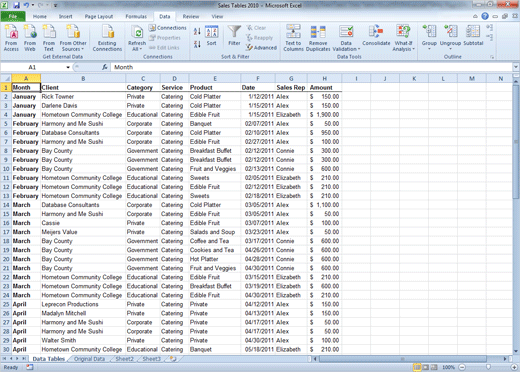The height and width of the screenshot is (372, 520).
Task: Click the From Access icon
Action: click(11, 38)
